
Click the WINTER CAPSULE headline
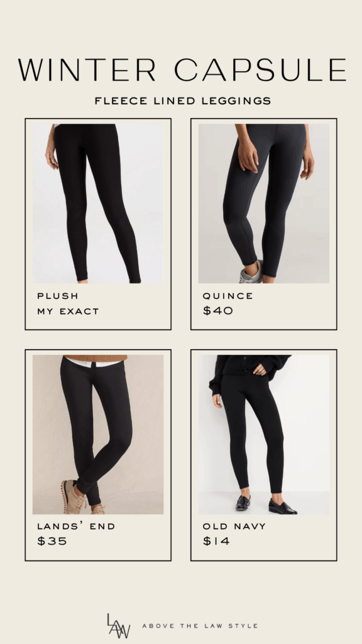(182, 70)
